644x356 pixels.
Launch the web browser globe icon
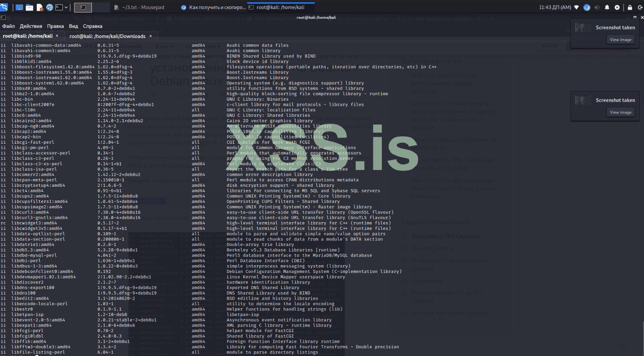50,7
